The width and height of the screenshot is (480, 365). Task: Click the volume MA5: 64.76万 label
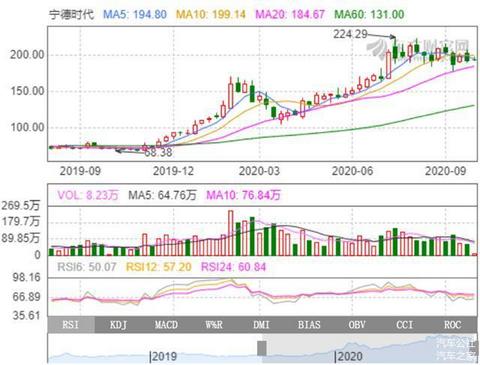162,195
